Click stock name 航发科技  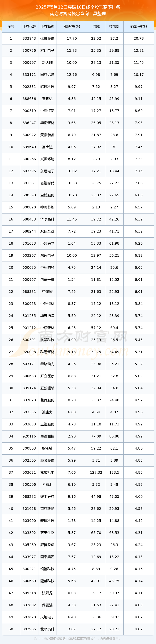coord(47,340)
